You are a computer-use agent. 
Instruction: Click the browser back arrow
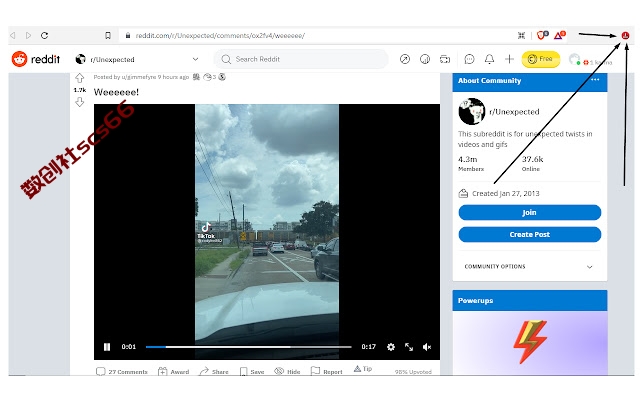click(x=13, y=36)
